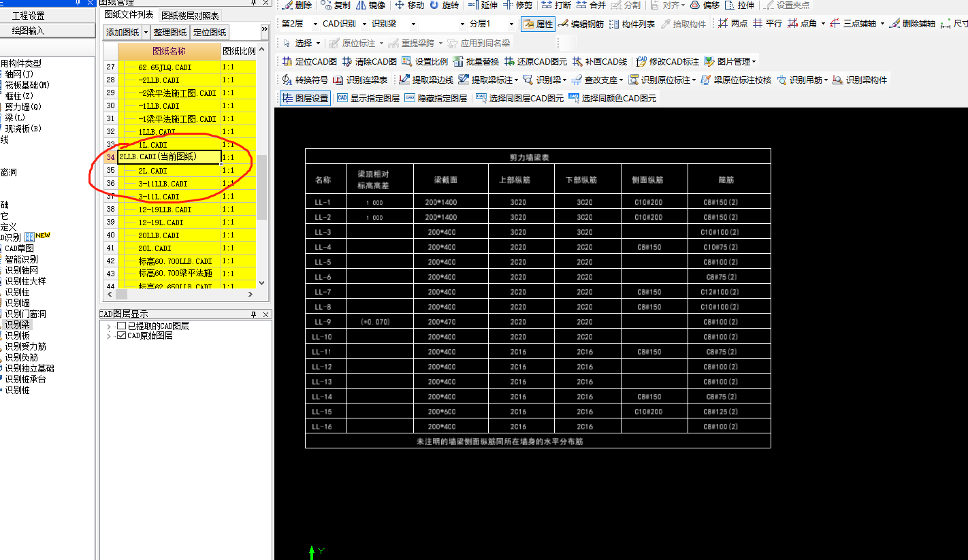Expand 已提取的CAD图层 tree node
This screenshot has width=968, height=560.
(109, 327)
